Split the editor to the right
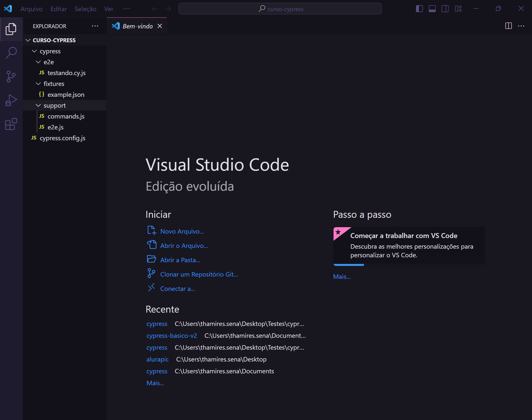This screenshot has width=532, height=420. [509, 26]
